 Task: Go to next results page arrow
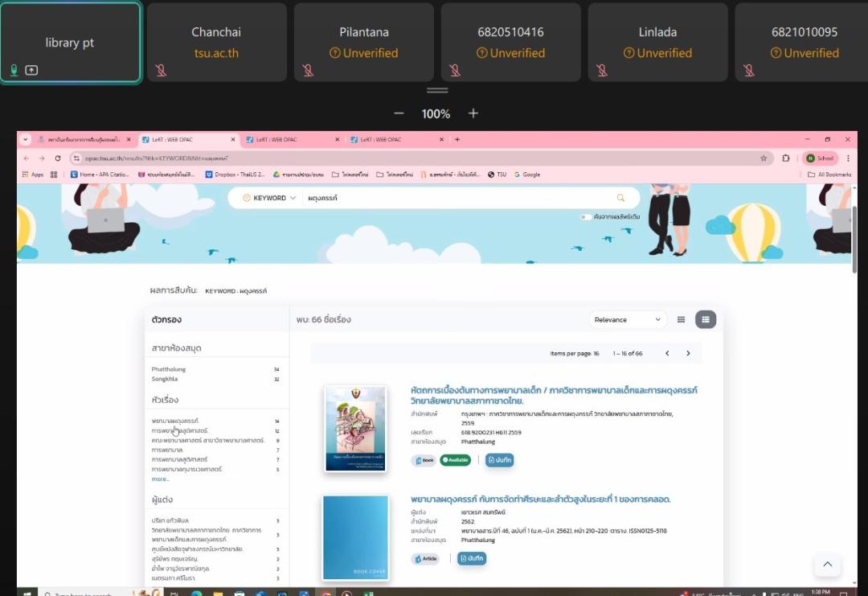point(688,353)
